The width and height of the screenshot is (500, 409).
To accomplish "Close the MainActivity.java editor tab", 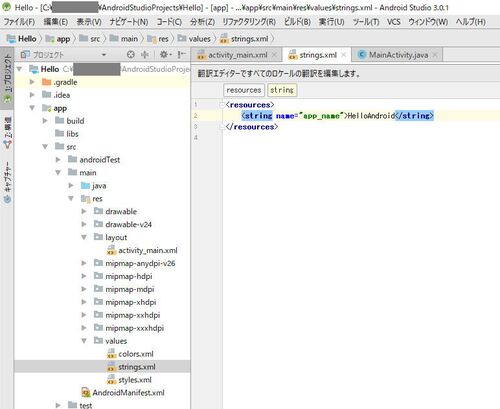I will pos(435,55).
